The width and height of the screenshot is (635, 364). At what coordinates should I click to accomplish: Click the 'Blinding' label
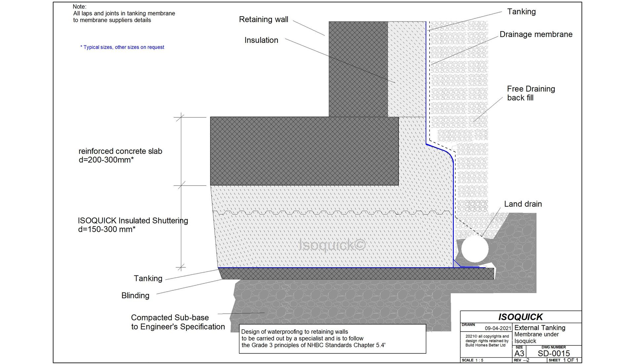(135, 296)
